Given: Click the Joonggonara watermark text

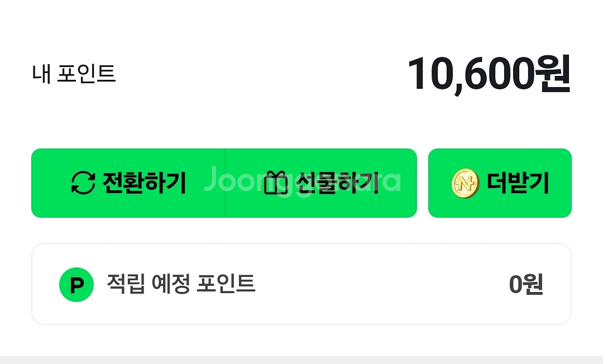Looking at the screenshot, I should click(x=302, y=180).
